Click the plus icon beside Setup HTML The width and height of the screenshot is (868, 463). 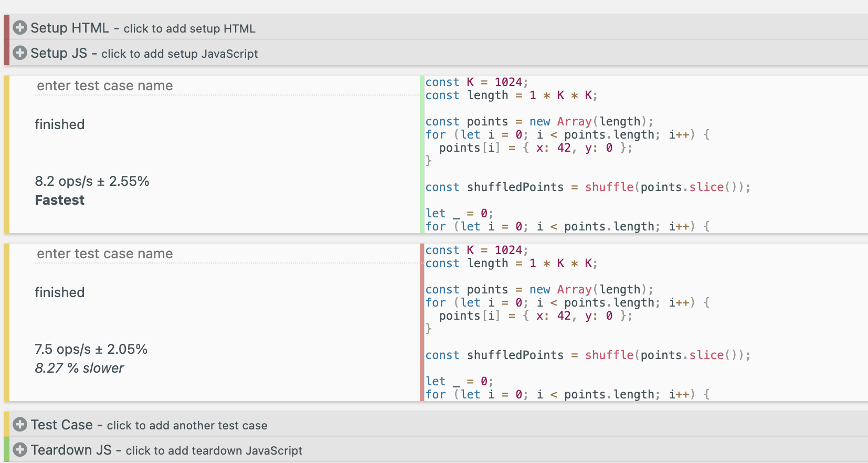click(20, 27)
